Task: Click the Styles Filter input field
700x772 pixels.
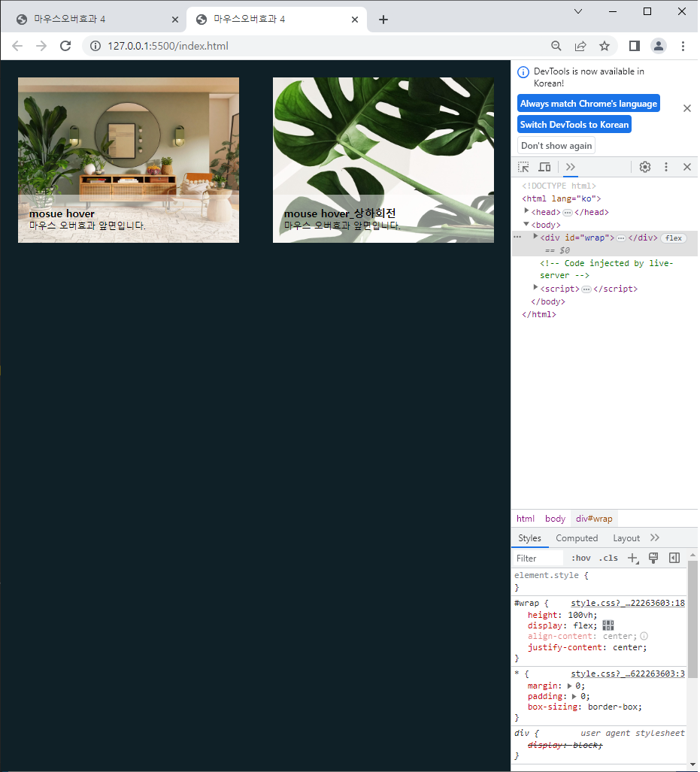Action: tap(538, 559)
